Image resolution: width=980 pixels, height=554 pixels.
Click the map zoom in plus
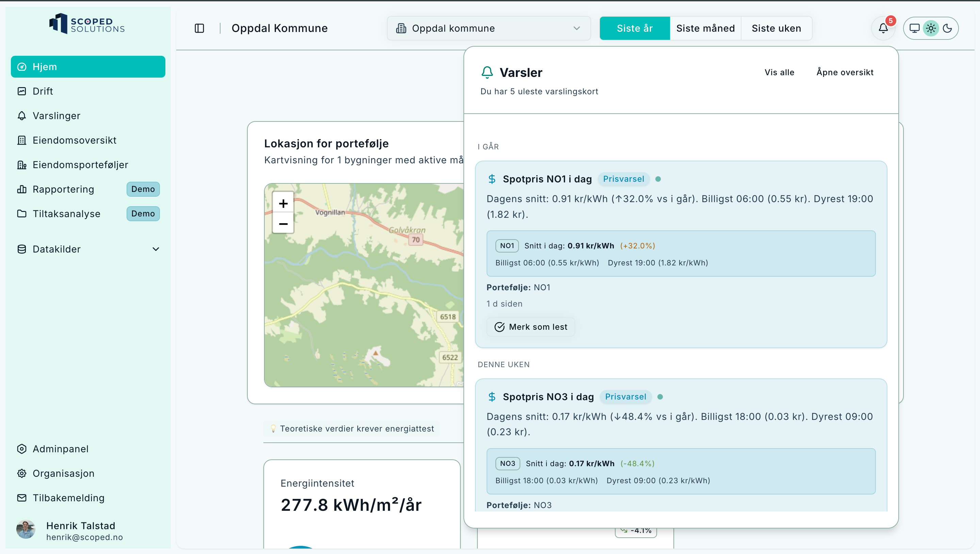[x=283, y=203]
